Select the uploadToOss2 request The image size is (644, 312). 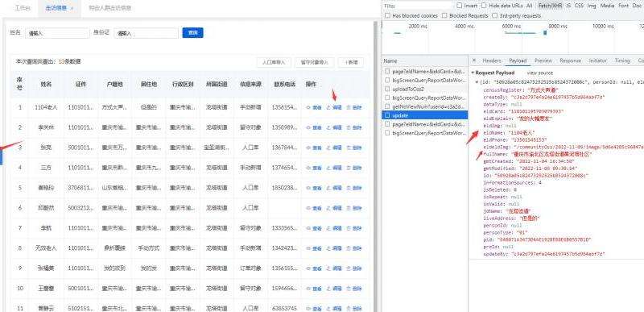(424, 89)
